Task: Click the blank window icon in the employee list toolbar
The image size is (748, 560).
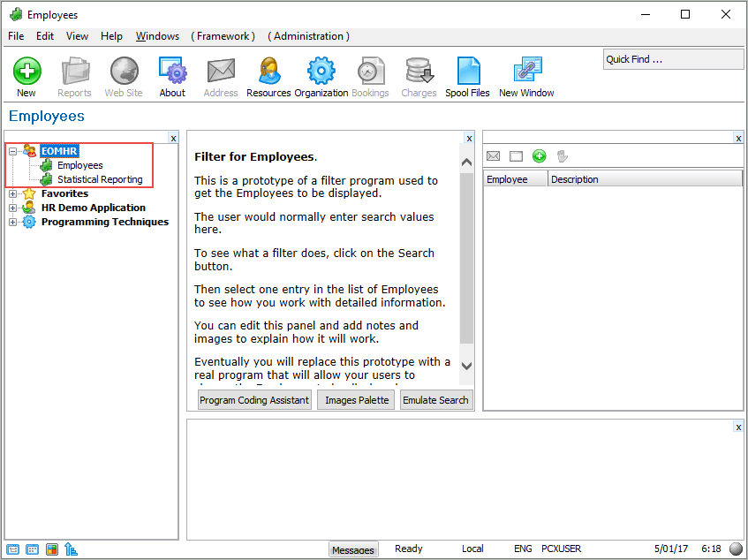Action: click(516, 156)
